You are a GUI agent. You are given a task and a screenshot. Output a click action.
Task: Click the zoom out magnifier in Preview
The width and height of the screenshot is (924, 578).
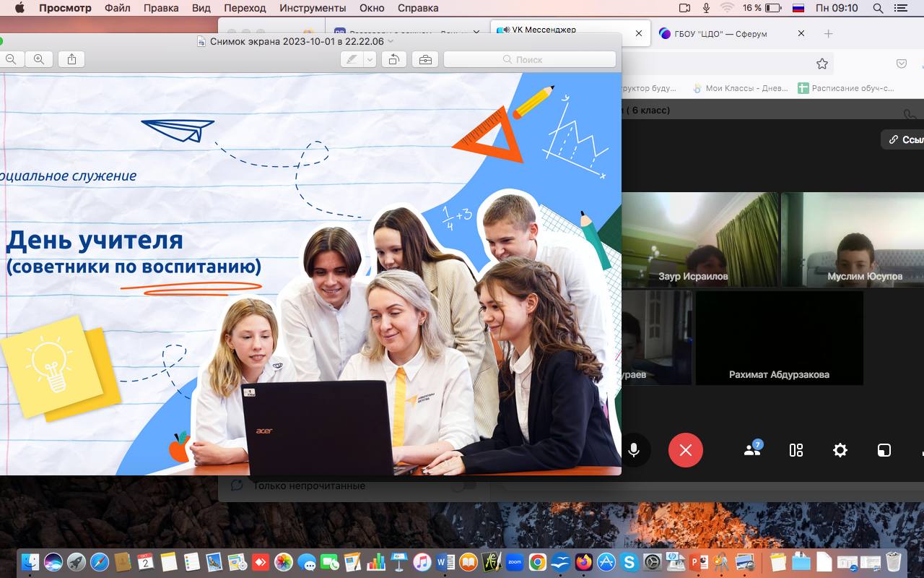click(10, 59)
